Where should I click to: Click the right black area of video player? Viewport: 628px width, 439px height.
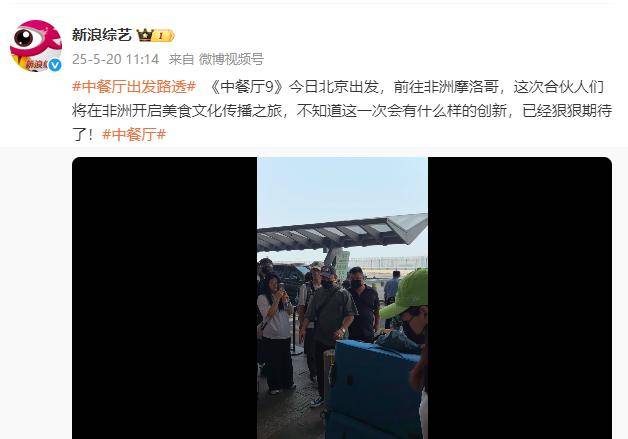(x=520, y=298)
